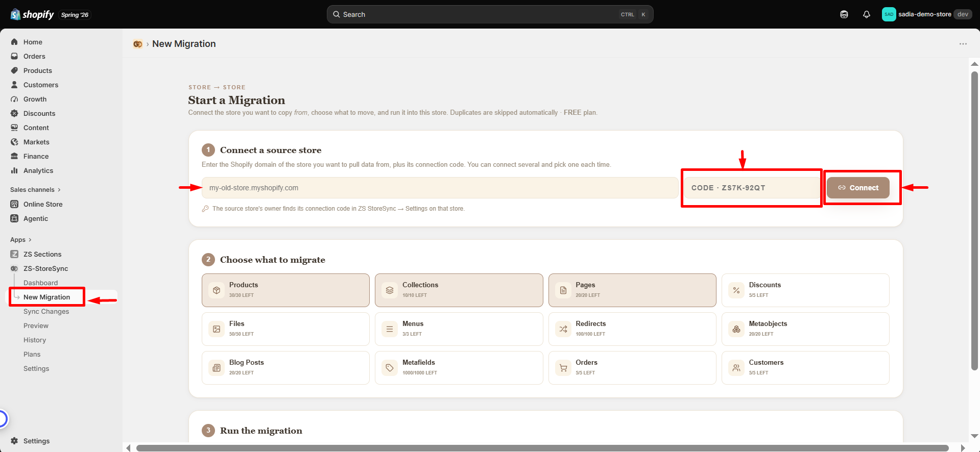This screenshot has height=452, width=980.
Task: Click the source store domain input field
Action: coord(440,188)
